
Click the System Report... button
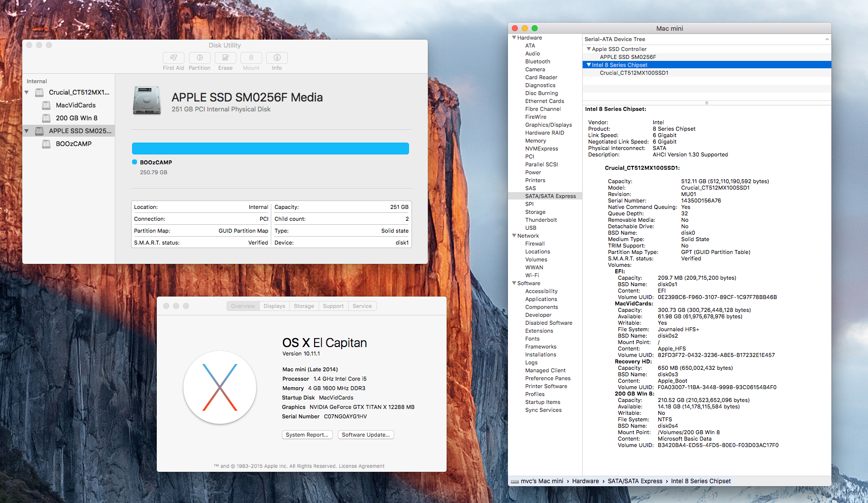307,435
